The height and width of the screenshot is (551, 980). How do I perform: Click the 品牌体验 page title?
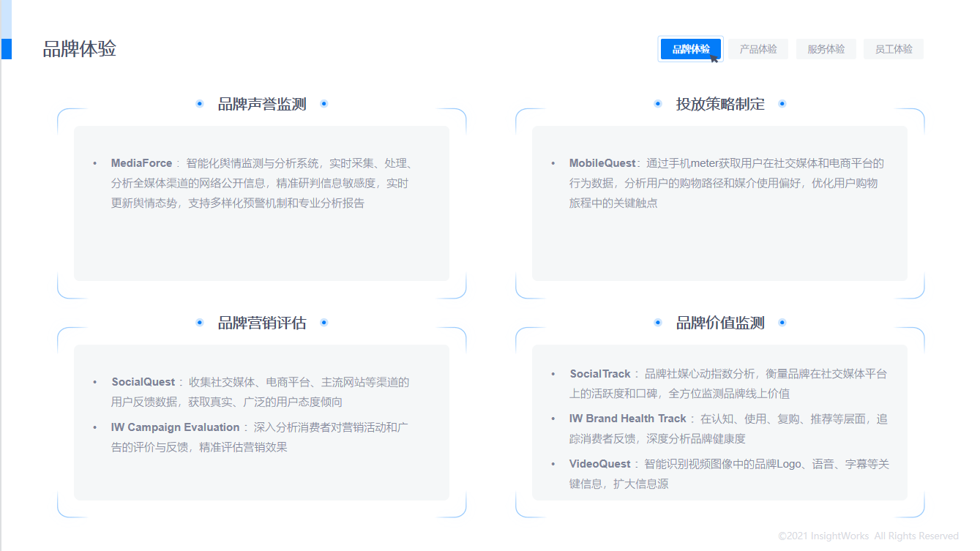(80, 49)
